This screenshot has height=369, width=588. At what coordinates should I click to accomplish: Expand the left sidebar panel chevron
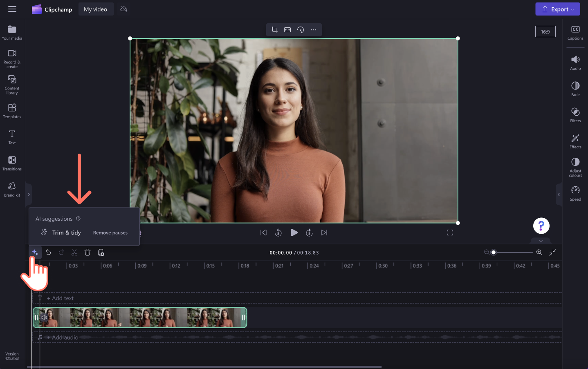(29, 195)
